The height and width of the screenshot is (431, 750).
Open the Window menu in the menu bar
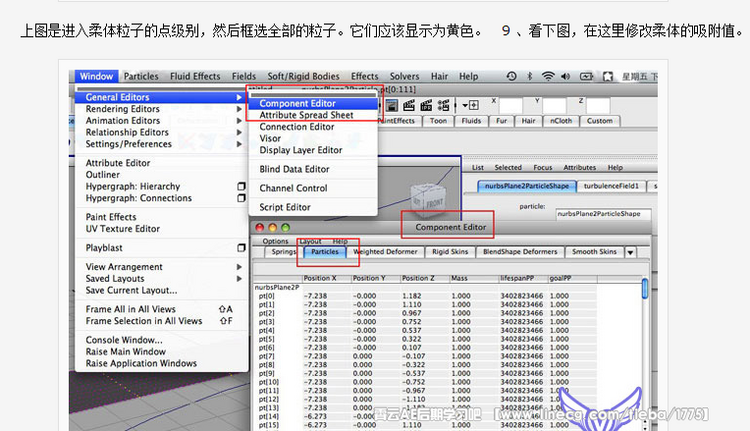96,76
